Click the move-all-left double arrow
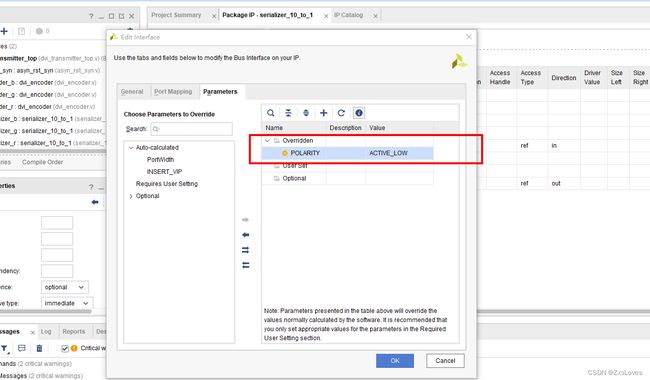 click(245, 265)
